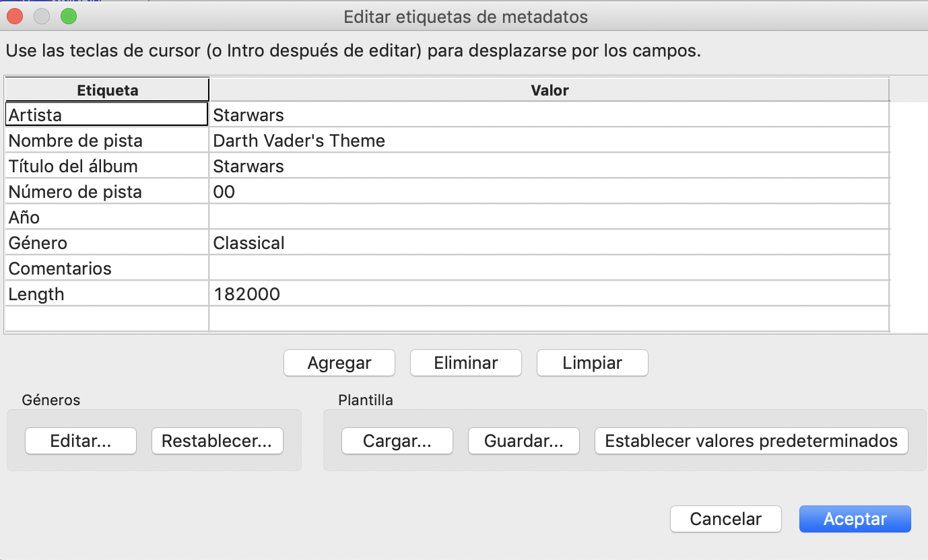928x560 pixels.
Task: Click Restablecer... in Géneros section
Action: 218,442
